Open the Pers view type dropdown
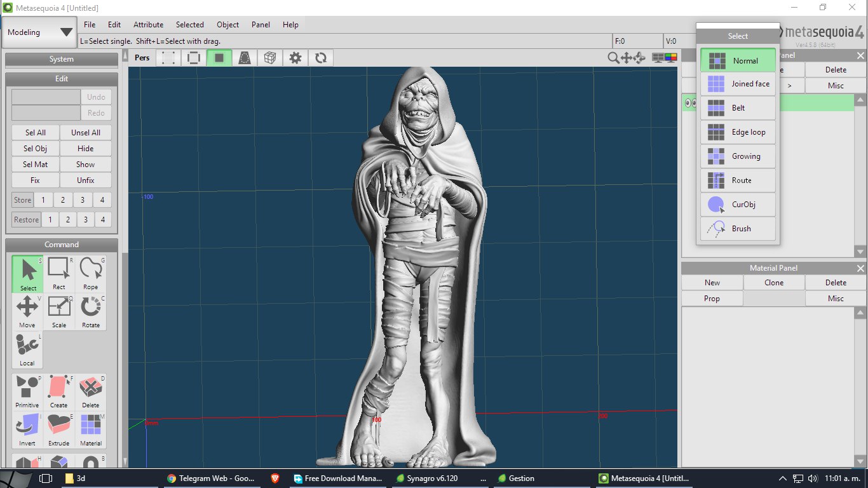868x488 pixels. [142, 58]
